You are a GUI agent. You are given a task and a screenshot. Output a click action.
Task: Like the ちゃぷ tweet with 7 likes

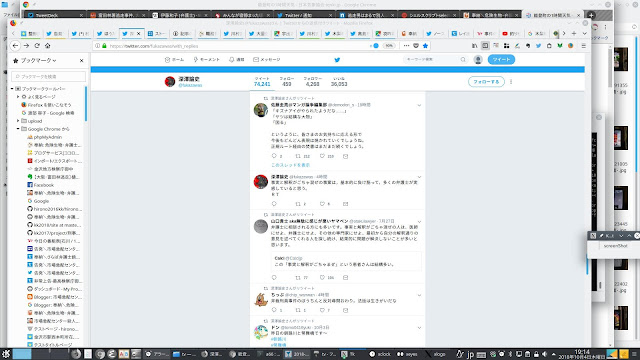coord(322,310)
